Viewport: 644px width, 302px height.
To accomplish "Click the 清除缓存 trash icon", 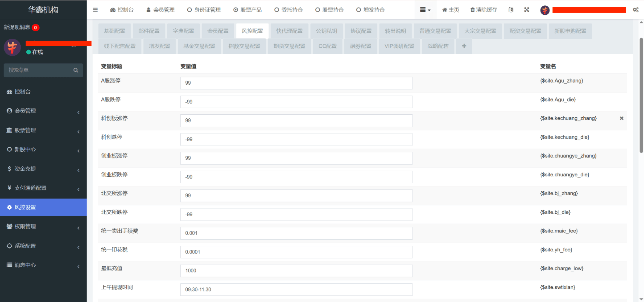I will [472, 10].
